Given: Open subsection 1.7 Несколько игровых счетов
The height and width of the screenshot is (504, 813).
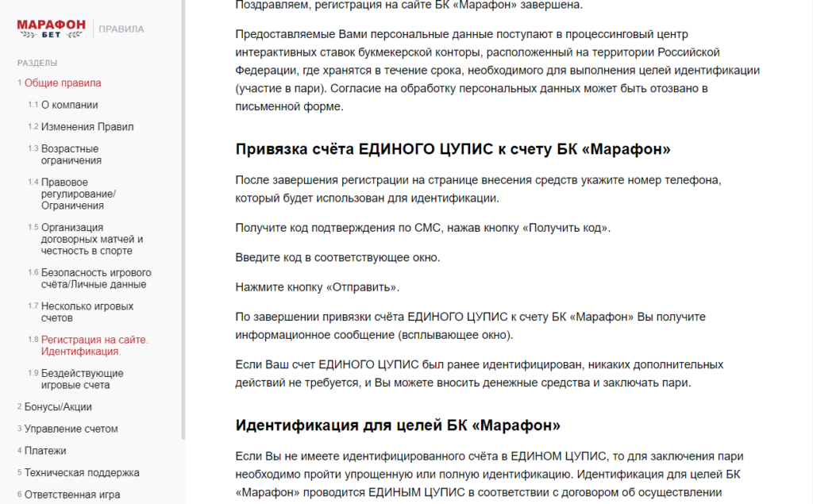Looking at the screenshot, I should tap(87, 312).
